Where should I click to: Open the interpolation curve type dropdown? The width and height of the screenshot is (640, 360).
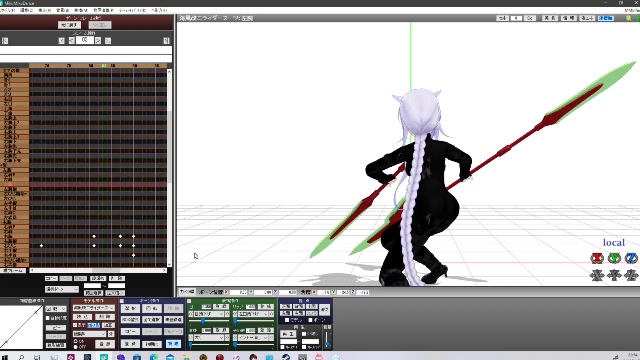pos(56,309)
